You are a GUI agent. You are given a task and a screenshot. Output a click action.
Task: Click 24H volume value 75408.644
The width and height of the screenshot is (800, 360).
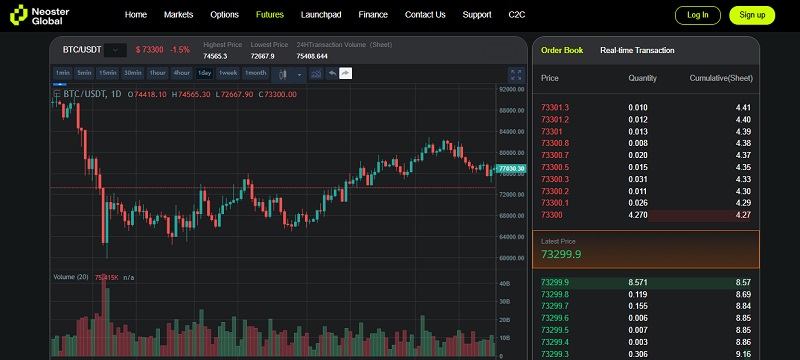point(312,57)
